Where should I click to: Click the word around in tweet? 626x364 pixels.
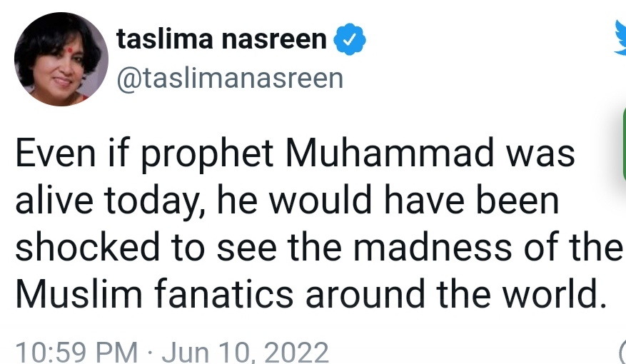(x=365, y=294)
